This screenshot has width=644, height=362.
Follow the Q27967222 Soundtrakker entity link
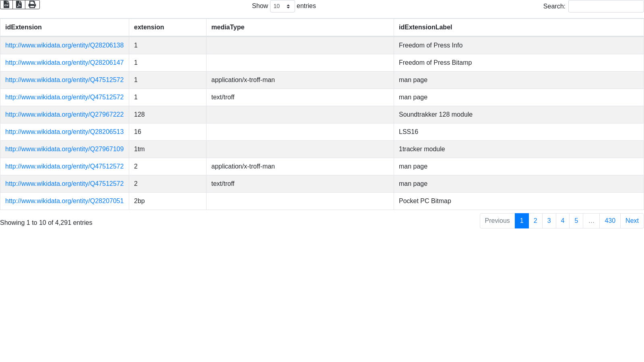point(64,115)
